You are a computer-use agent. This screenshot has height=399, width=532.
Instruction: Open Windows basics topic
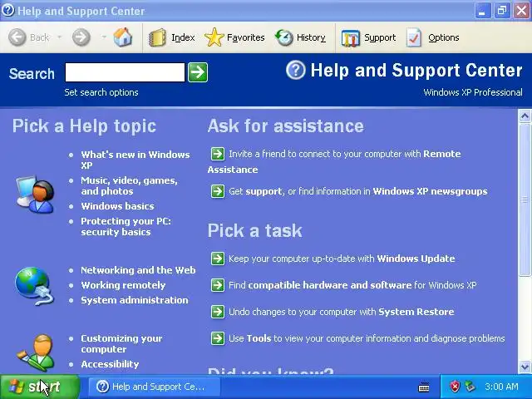pyautogui.click(x=117, y=206)
